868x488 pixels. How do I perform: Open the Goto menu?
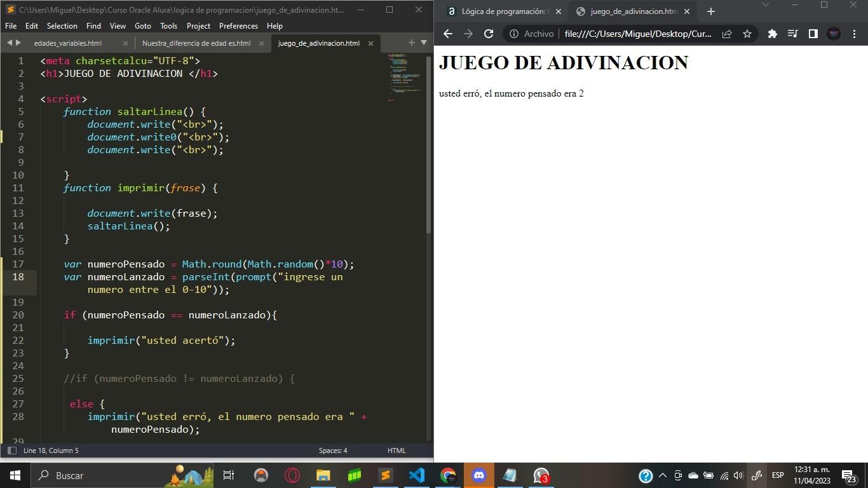(143, 26)
